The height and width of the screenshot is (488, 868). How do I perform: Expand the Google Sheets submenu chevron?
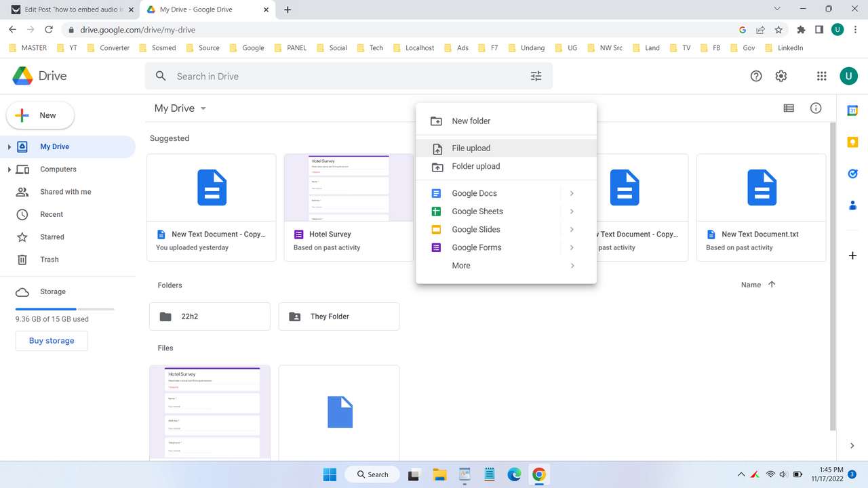point(572,211)
